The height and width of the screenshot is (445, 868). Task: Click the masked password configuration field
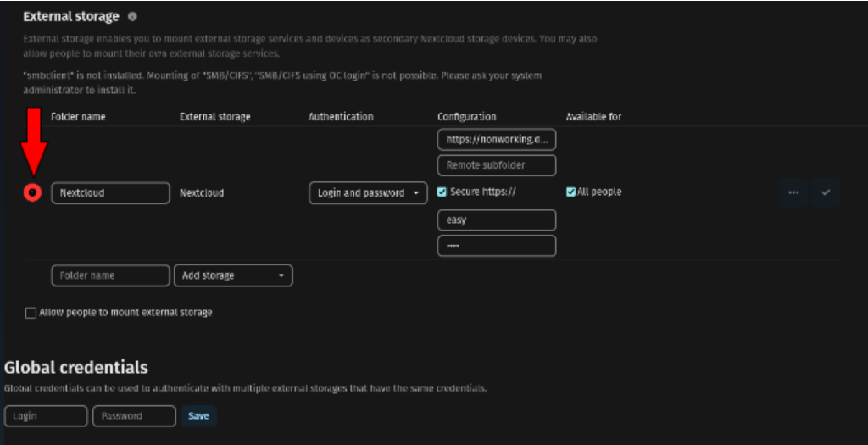click(497, 246)
